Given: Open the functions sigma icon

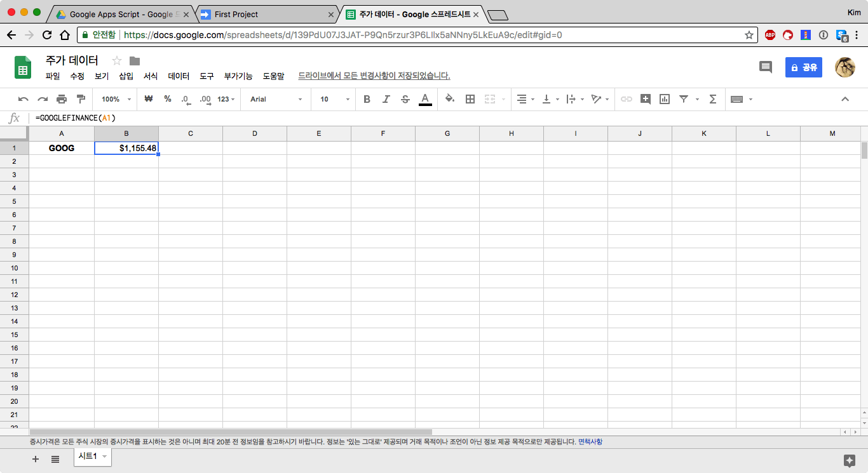Looking at the screenshot, I should (x=712, y=99).
